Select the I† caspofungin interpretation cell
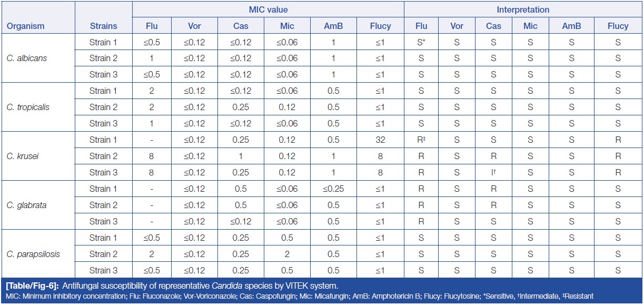 (x=494, y=172)
